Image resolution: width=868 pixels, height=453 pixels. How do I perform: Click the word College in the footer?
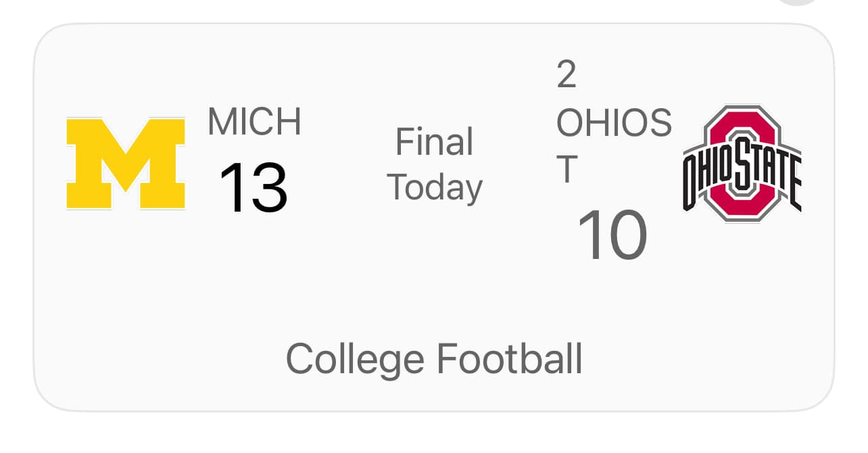pos(354,358)
